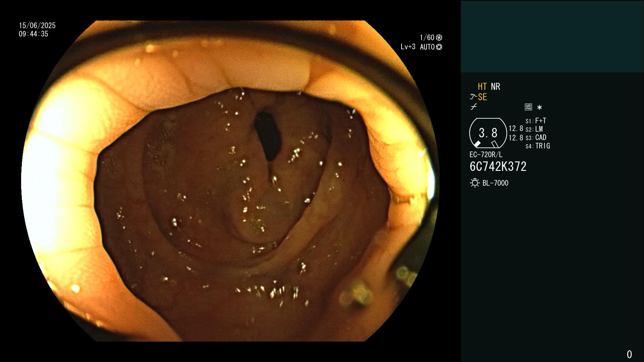Select the HT indicator
Image resolution: width=644 pixels, height=362 pixels.
[482, 87]
